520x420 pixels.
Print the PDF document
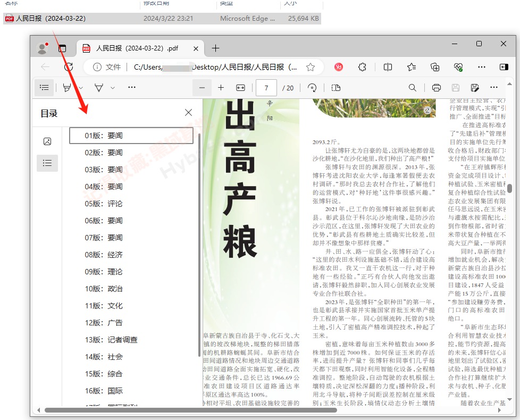click(x=437, y=88)
